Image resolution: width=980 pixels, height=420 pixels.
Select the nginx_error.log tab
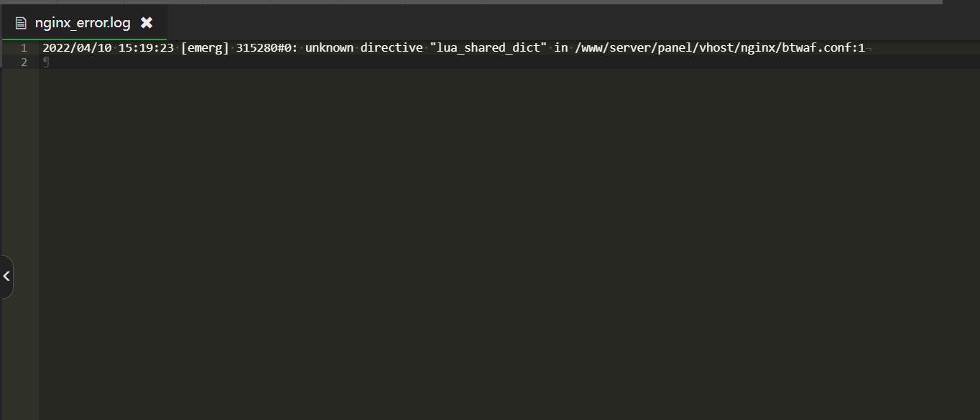84,23
